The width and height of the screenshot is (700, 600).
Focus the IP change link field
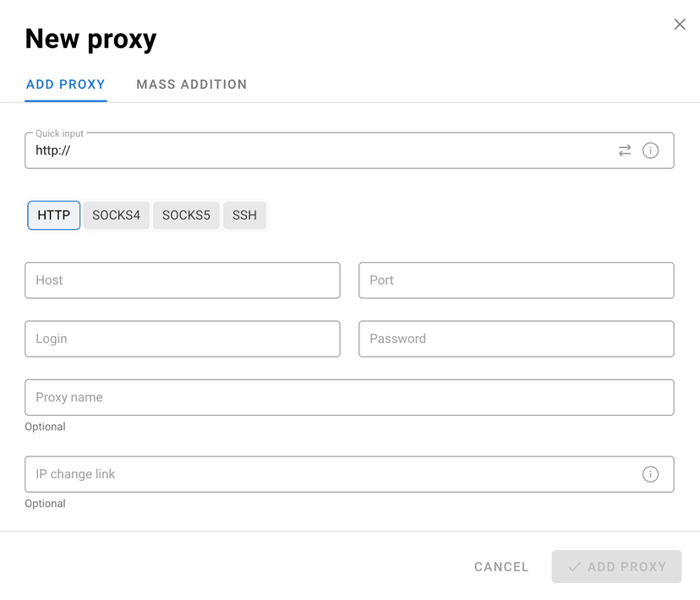[x=330, y=474]
